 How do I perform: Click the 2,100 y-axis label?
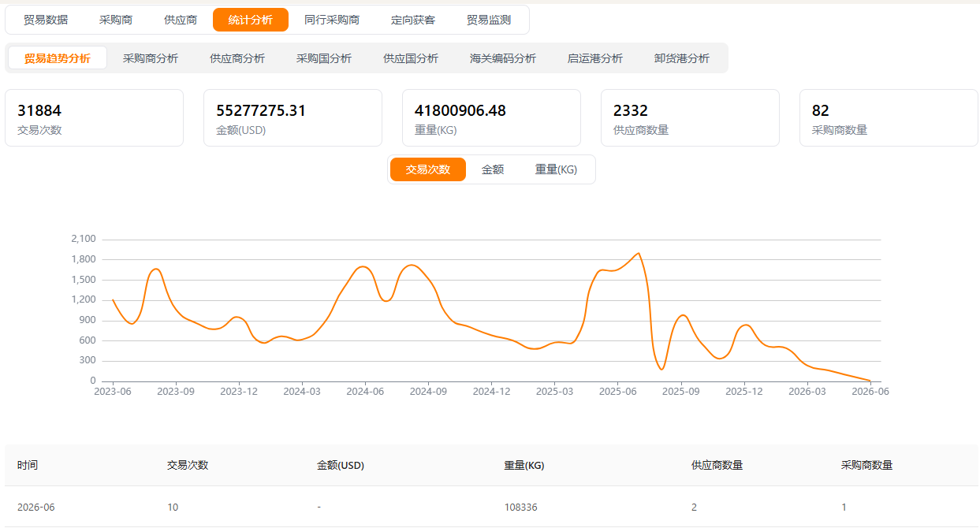pos(83,239)
